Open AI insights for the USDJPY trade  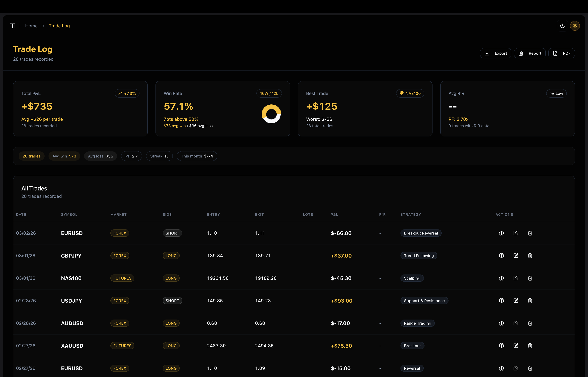coord(501,301)
